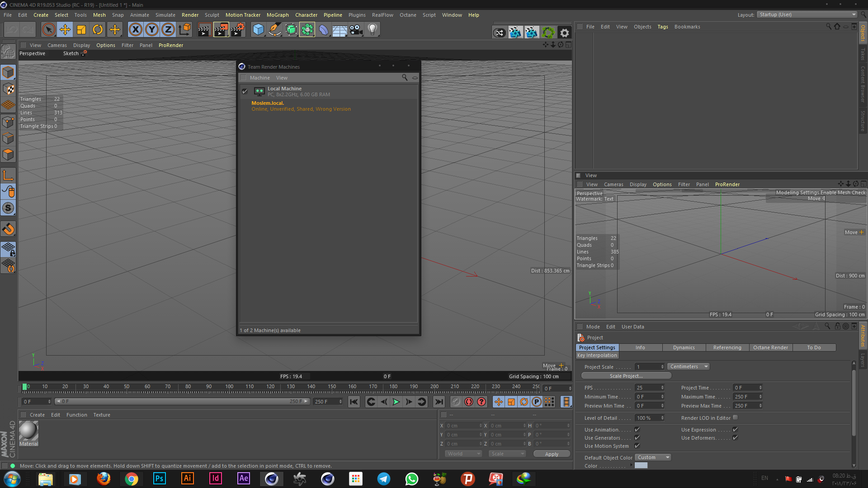Open the Layout Startup (User) dropdown
868x488 pixels.
807,14
